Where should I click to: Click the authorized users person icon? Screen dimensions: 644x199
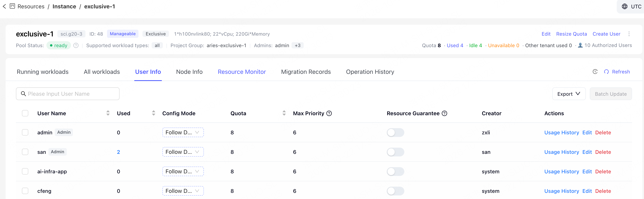(580, 45)
